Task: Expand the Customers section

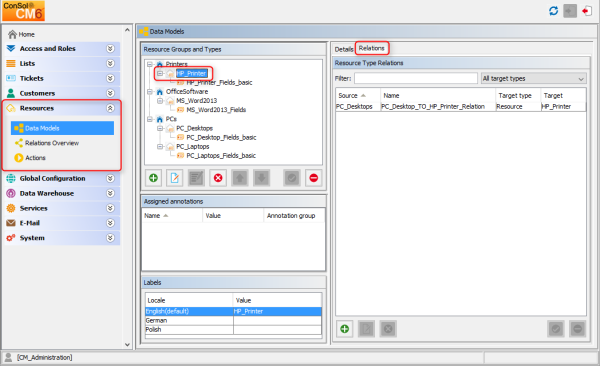Action: [110, 93]
